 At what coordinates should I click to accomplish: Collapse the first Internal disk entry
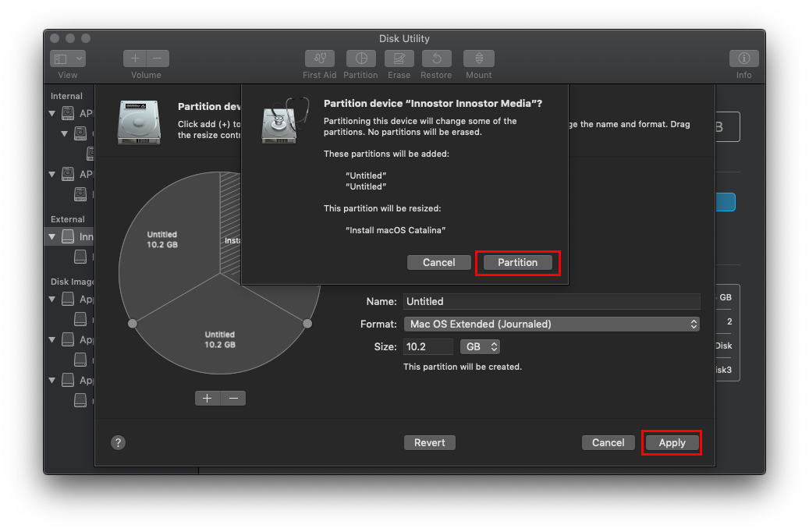pyautogui.click(x=53, y=113)
